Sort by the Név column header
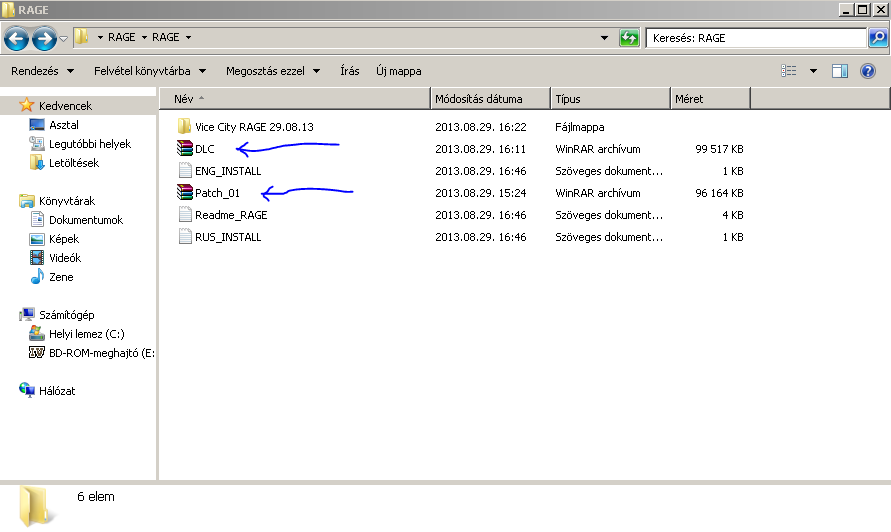This screenshot has height=532, width=891. point(294,99)
